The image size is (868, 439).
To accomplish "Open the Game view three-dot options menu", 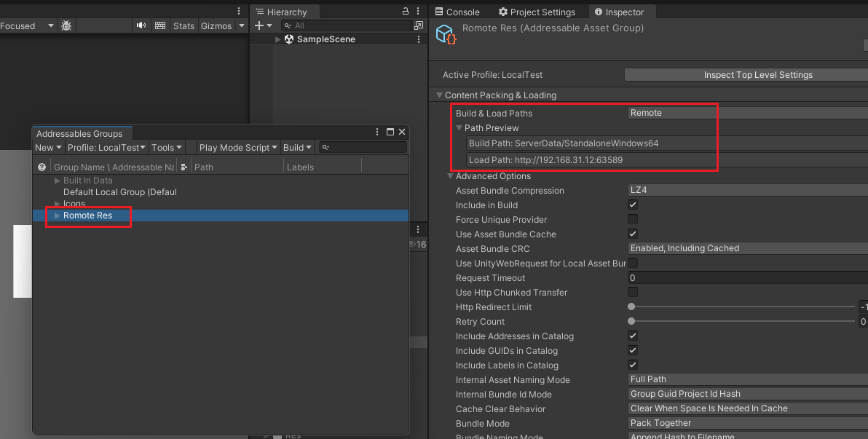I will pos(239,11).
